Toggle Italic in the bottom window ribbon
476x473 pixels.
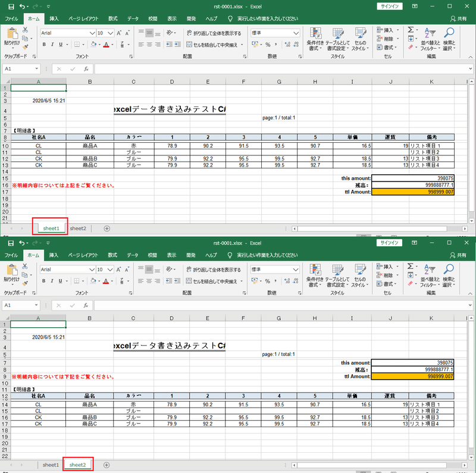point(52,281)
